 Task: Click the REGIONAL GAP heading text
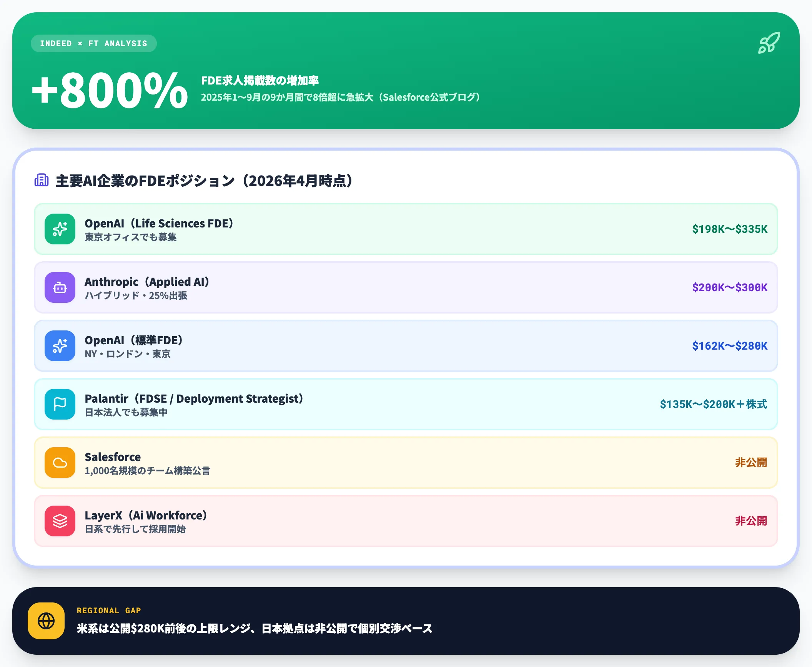click(109, 611)
